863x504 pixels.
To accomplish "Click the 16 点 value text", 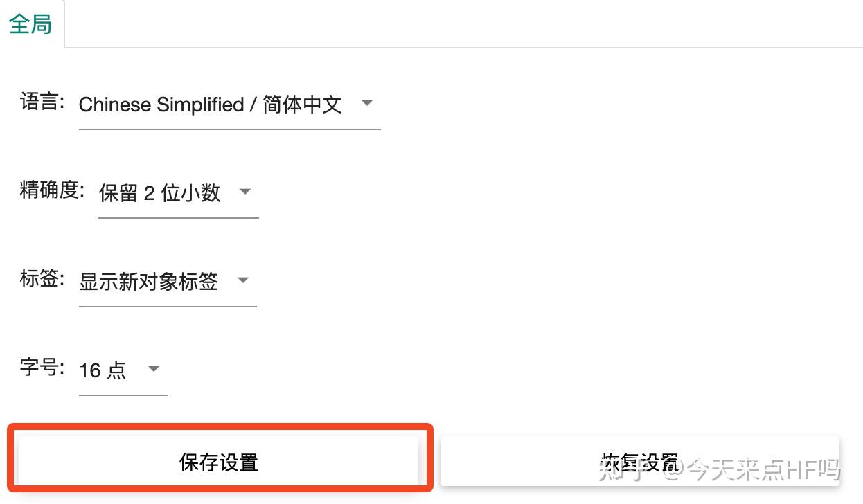I will [x=103, y=370].
